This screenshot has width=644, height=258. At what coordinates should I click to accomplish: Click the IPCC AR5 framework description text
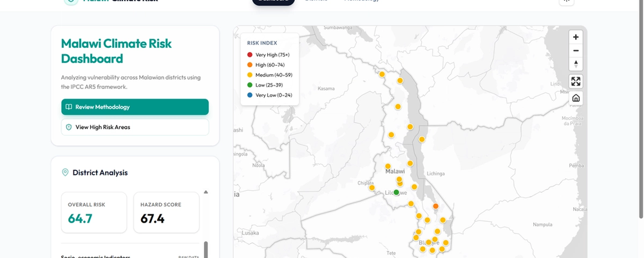[x=131, y=82]
